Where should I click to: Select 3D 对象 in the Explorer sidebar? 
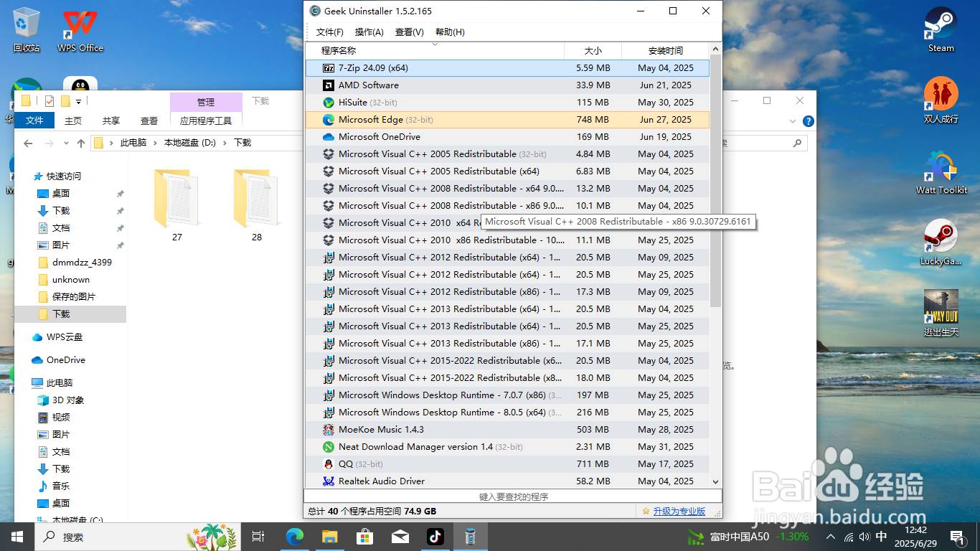tap(68, 400)
